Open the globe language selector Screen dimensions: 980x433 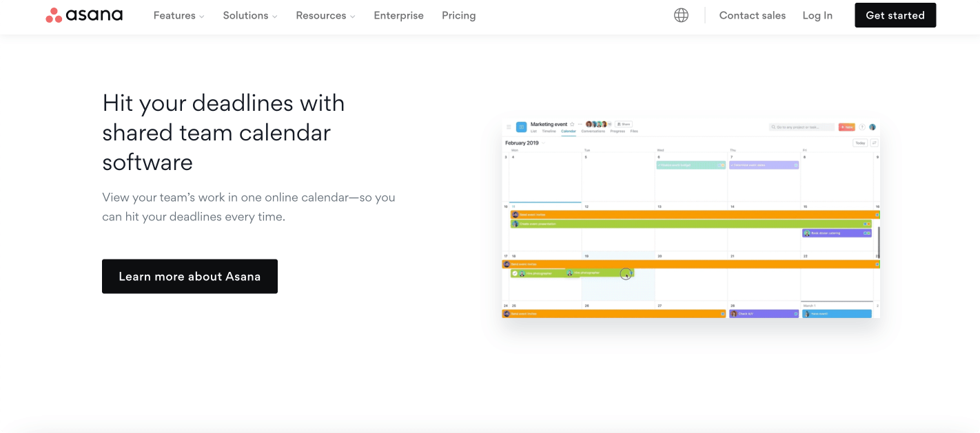point(681,15)
